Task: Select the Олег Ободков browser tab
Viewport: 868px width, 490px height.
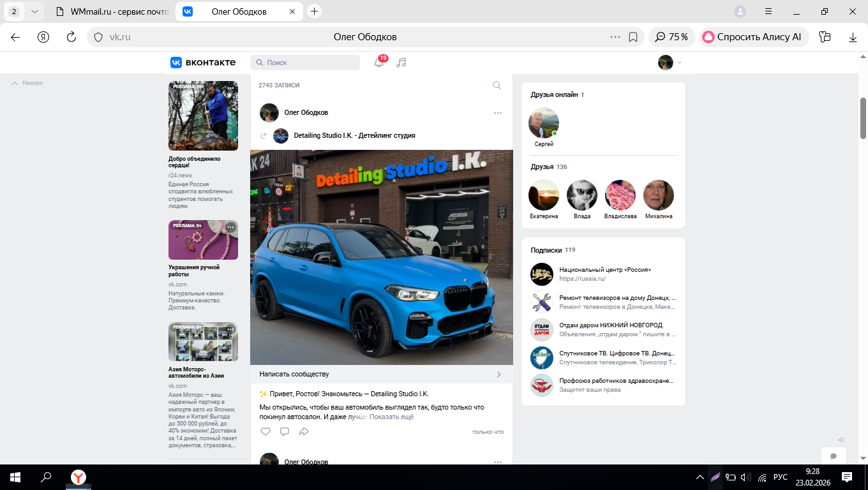Action: click(x=240, y=11)
